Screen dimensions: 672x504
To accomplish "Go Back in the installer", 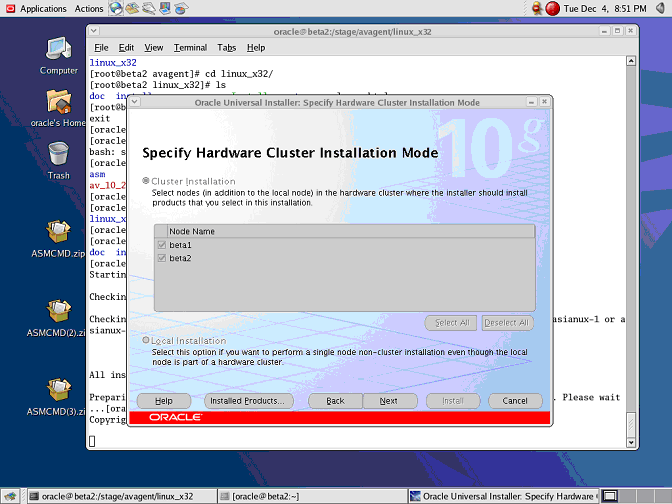I will point(336,401).
